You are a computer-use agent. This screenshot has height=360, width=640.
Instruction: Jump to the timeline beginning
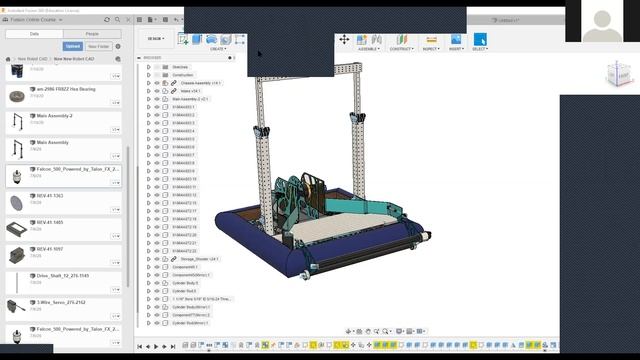tap(140, 347)
